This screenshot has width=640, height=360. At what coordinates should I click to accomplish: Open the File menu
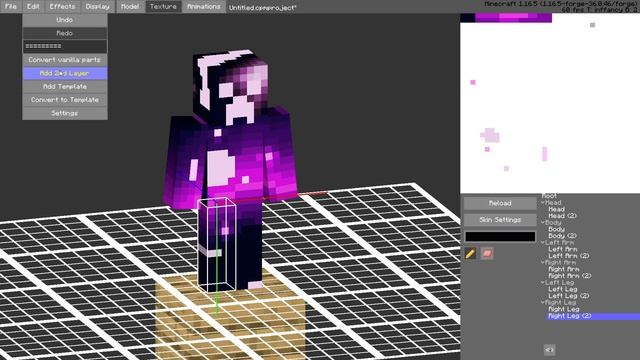[x=11, y=7]
